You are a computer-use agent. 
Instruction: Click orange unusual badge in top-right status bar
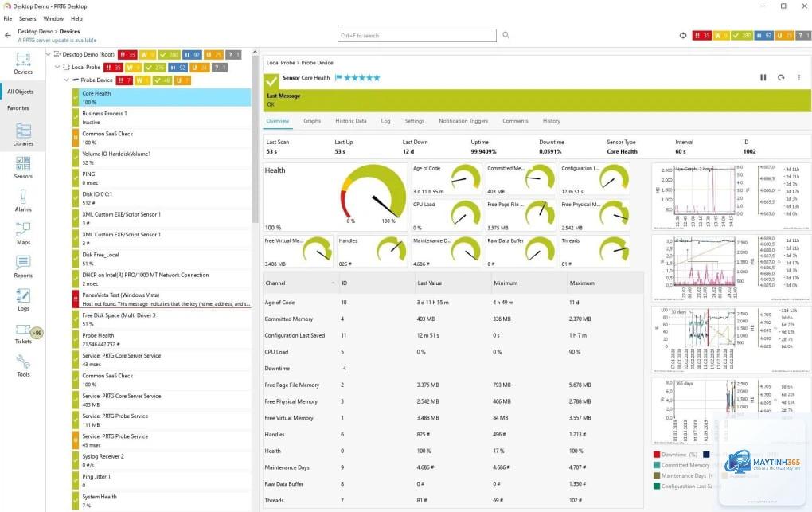(784, 35)
